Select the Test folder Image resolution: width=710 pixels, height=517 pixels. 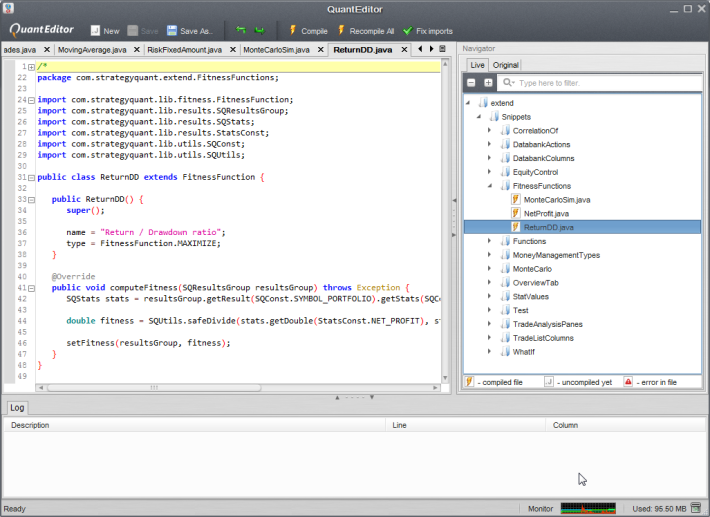pos(520,310)
